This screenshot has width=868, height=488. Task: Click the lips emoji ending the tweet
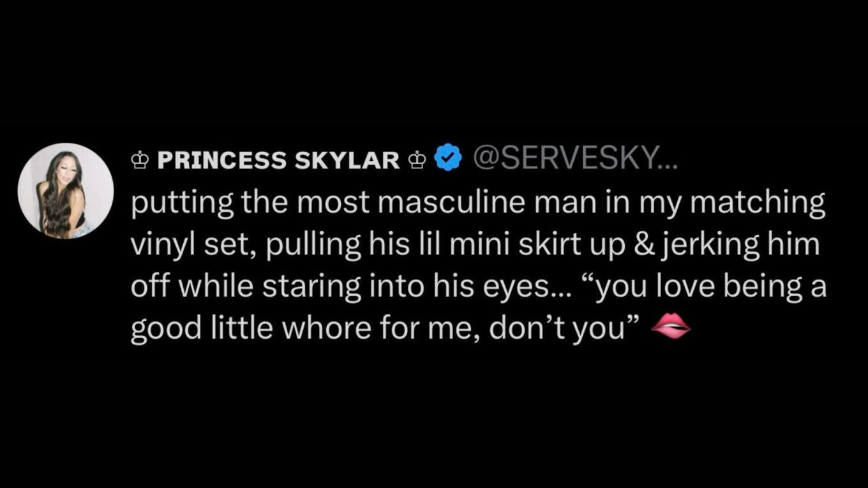click(x=670, y=328)
